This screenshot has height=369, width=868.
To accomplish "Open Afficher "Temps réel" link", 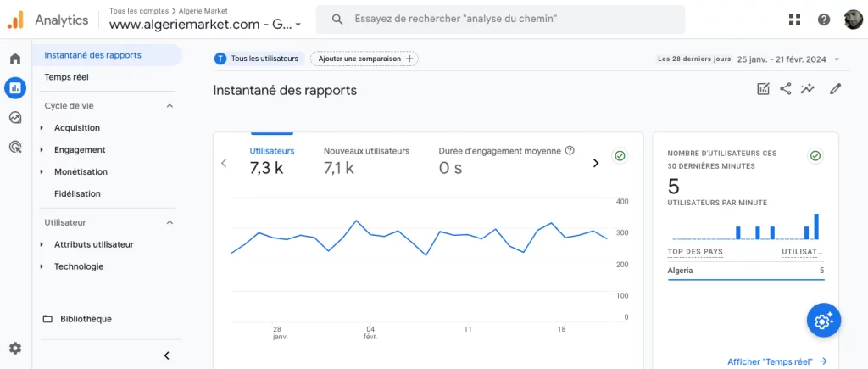I will pyautogui.click(x=777, y=361).
